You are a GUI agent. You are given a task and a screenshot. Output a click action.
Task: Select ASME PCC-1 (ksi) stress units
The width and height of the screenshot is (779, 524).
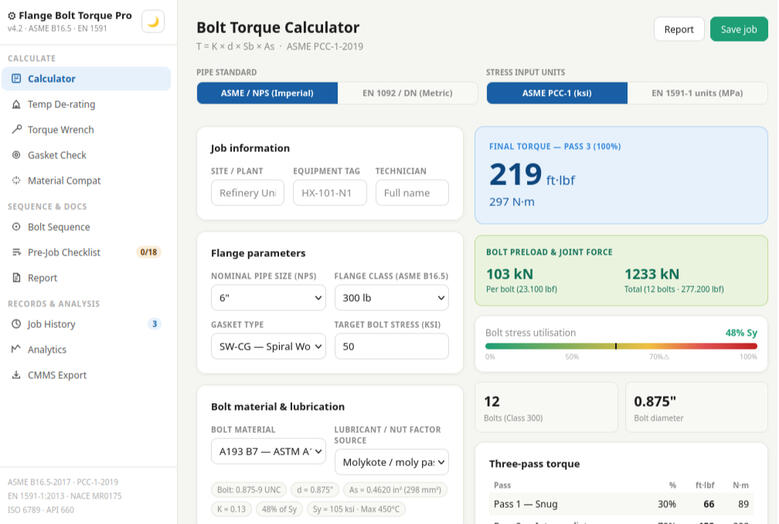click(x=557, y=93)
